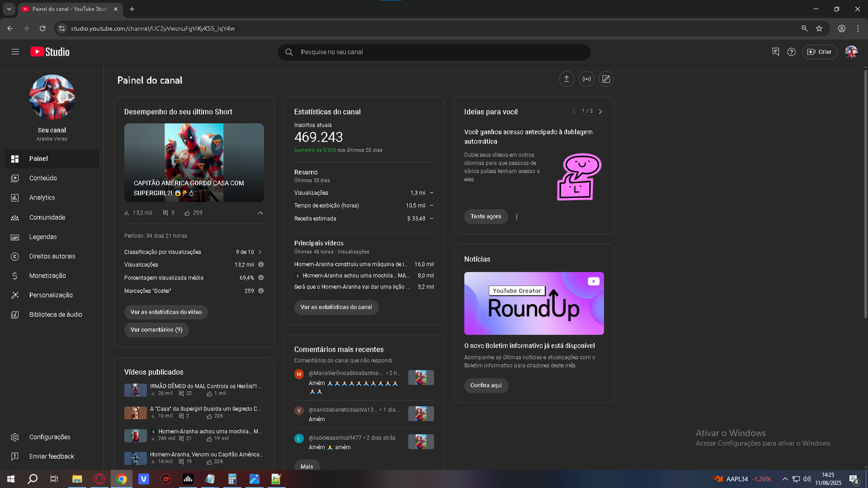The width and height of the screenshot is (868, 488).
Task: Click Enviar feedback in the sidebar
Action: point(52,457)
